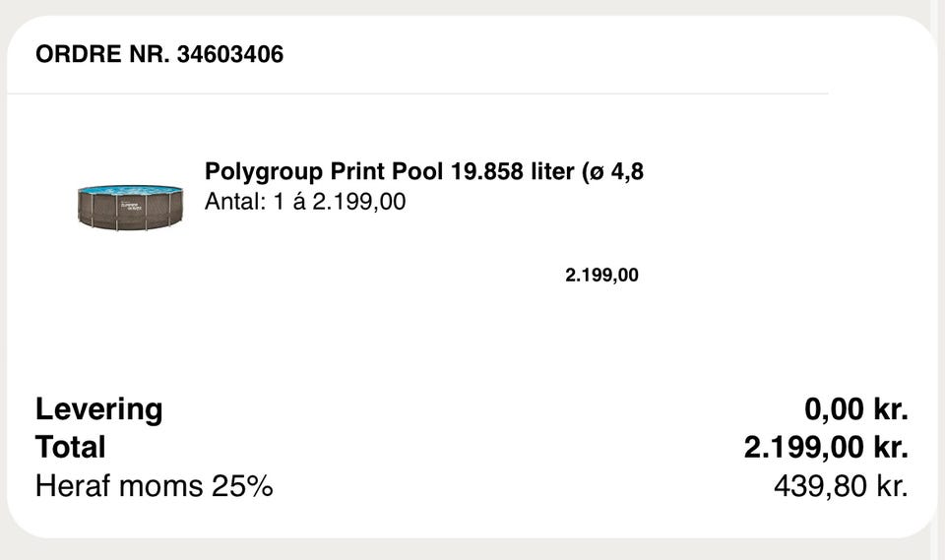The image size is (945, 560).
Task: Click the word 'Pool' in the product title
Action: [418, 171]
